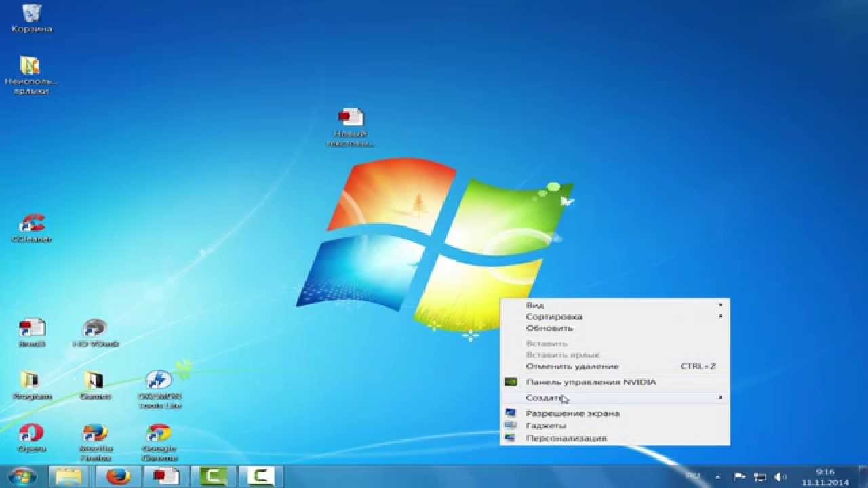Click the icon beside Персонализация

(511, 438)
